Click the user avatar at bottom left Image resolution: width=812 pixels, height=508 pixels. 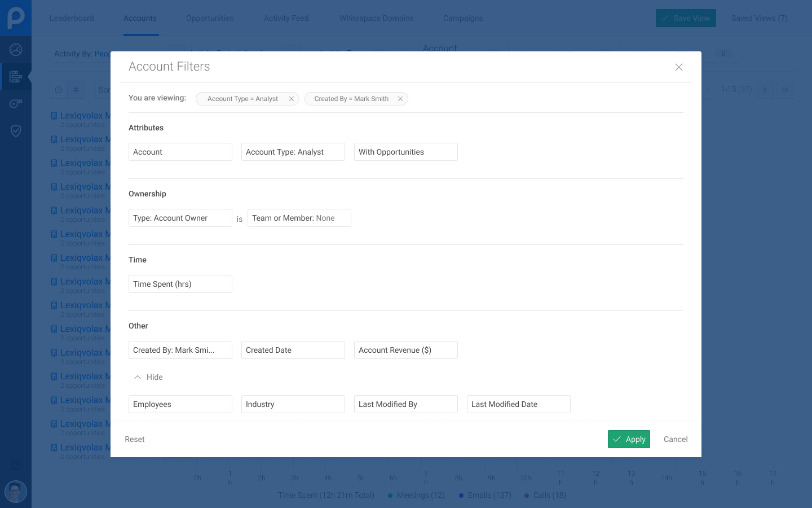click(x=16, y=492)
